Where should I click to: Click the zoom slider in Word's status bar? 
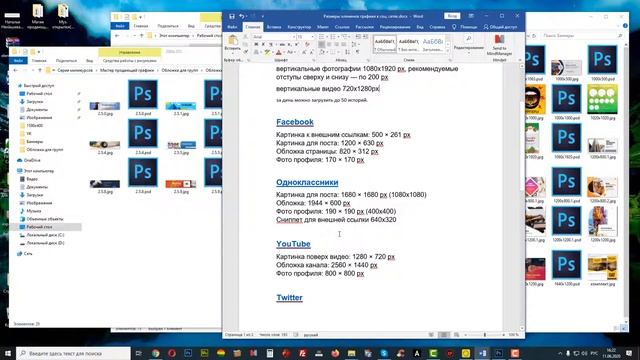pyautogui.click(x=485, y=335)
